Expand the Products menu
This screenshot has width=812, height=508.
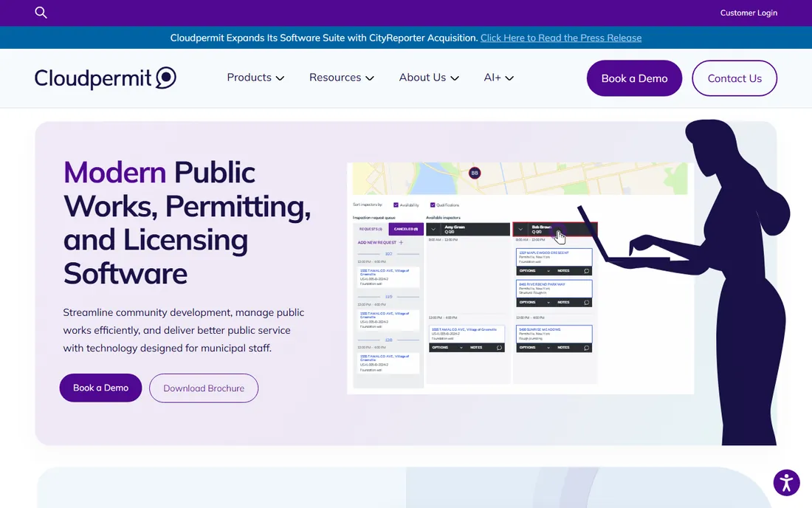(255, 78)
